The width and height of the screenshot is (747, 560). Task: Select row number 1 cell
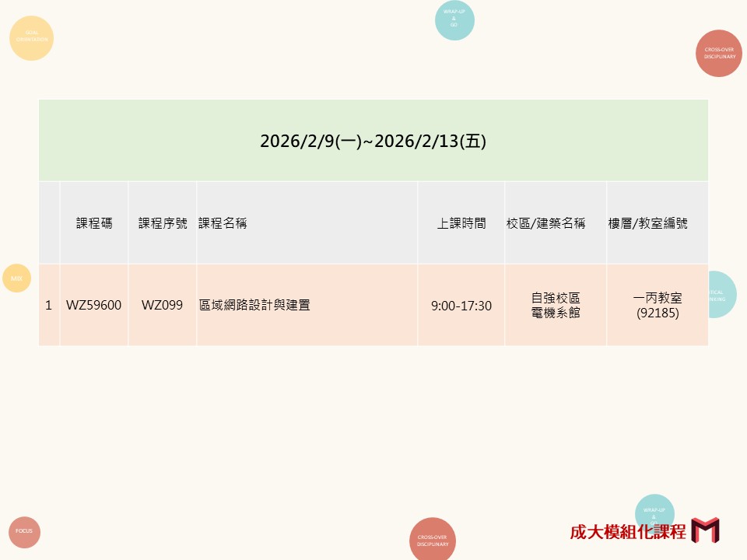click(x=48, y=306)
